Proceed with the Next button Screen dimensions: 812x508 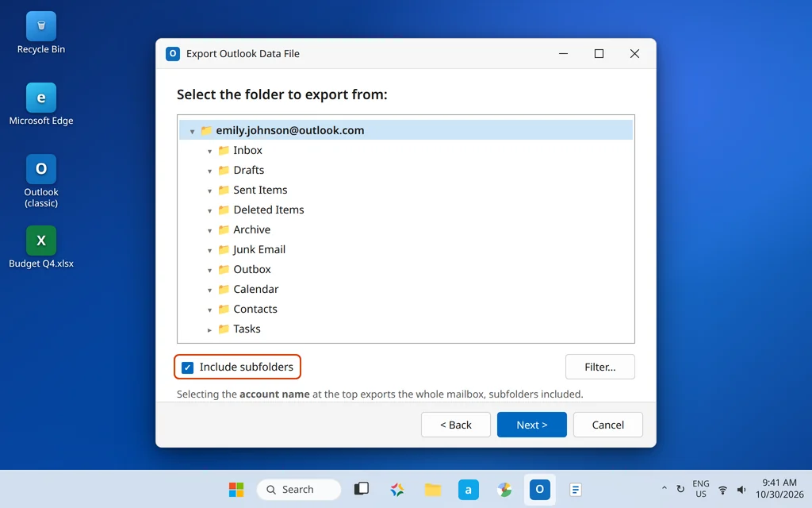532,425
